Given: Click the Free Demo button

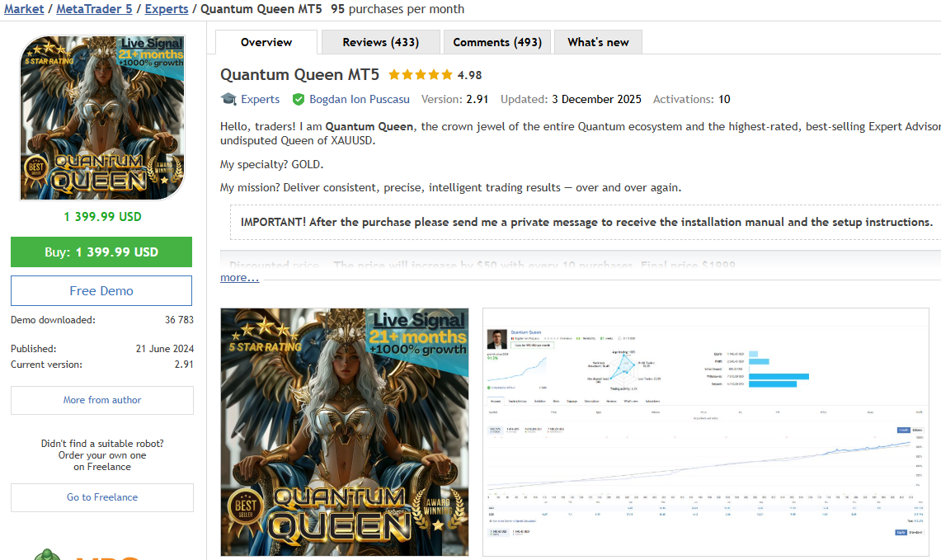Looking at the screenshot, I should [101, 290].
